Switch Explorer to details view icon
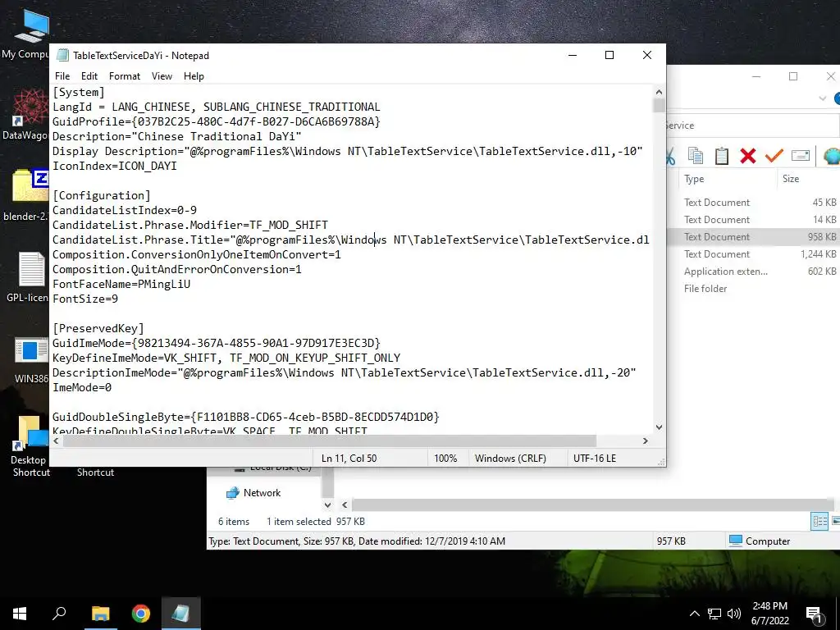Viewport: 840px width, 630px height. [x=819, y=521]
